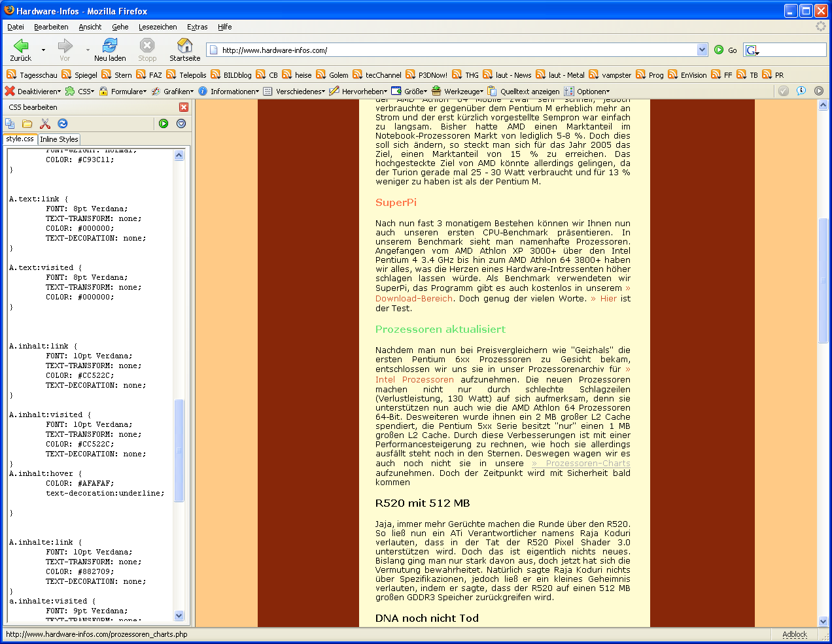Image resolution: width=832 pixels, height=644 pixels.
Task: Expand the Optionen dropdown
Action: tap(587, 92)
